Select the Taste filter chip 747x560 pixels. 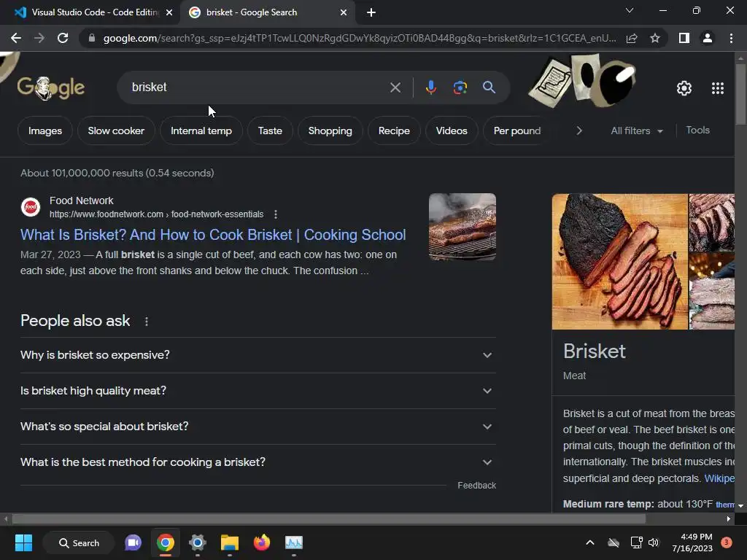pyautogui.click(x=270, y=131)
